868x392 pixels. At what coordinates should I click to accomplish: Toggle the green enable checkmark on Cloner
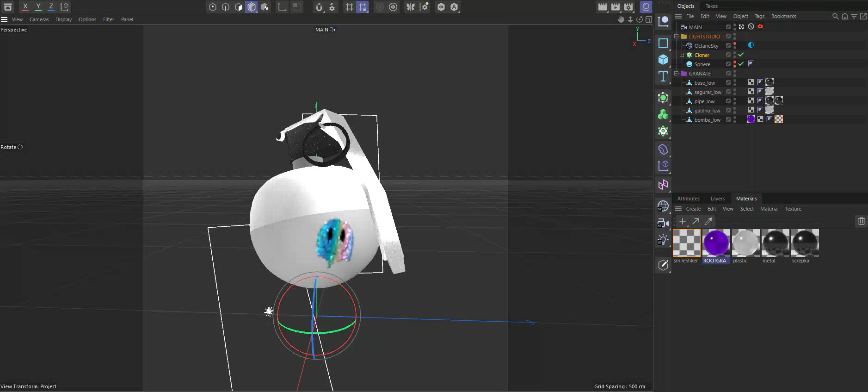tap(741, 55)
